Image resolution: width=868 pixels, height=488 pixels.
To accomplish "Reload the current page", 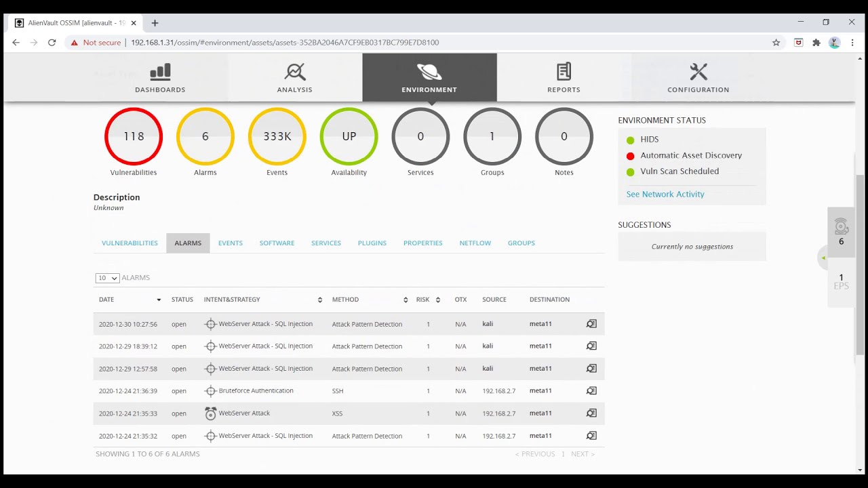I will tap(52, 42).
